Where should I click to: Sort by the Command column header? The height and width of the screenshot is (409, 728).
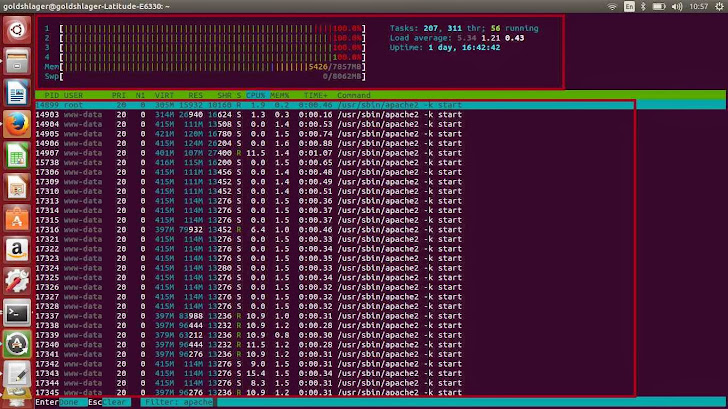354,95
